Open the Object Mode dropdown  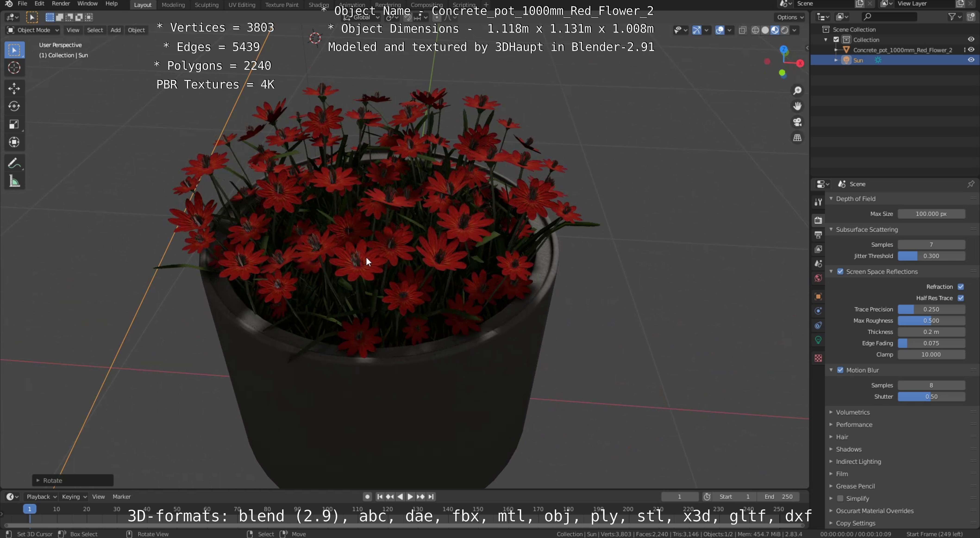coord(33,30)
